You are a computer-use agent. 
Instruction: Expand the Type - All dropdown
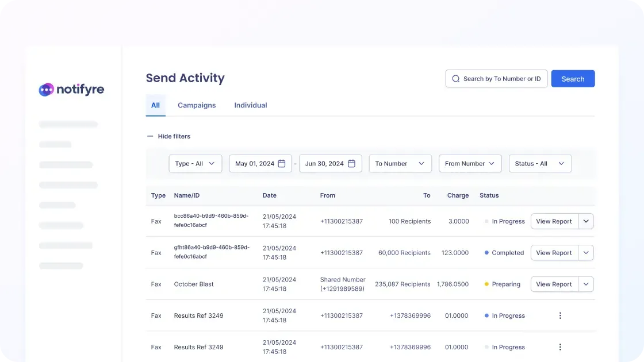(195, 164)
